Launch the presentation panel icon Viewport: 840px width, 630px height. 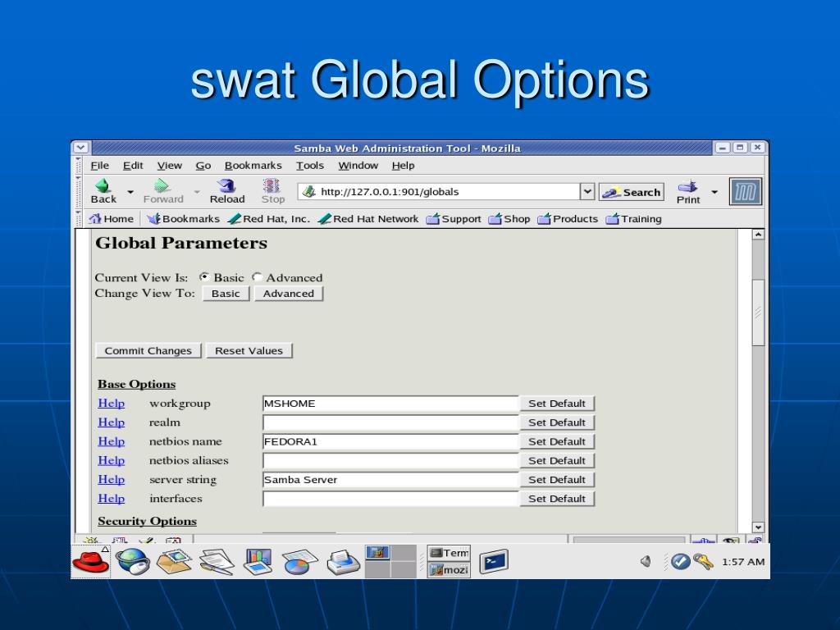[x=258, y=562]
